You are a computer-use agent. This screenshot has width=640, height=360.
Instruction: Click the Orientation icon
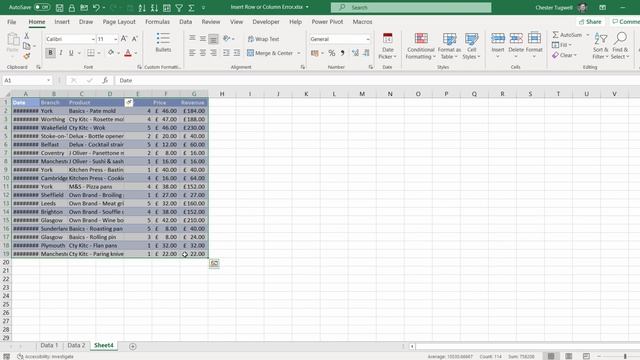coord(227,39)
